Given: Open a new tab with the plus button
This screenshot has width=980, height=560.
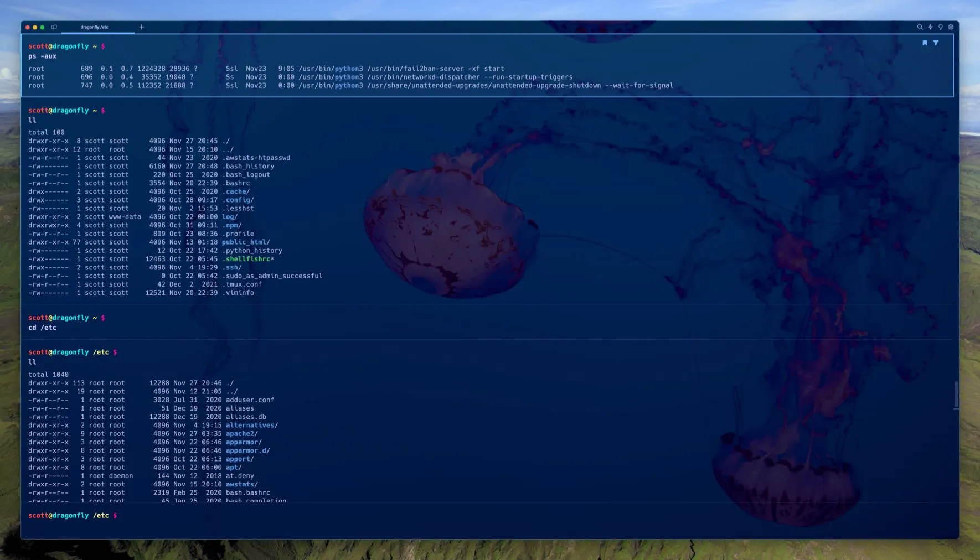Looking at the screenshot, I should click(x=141, y=27).
